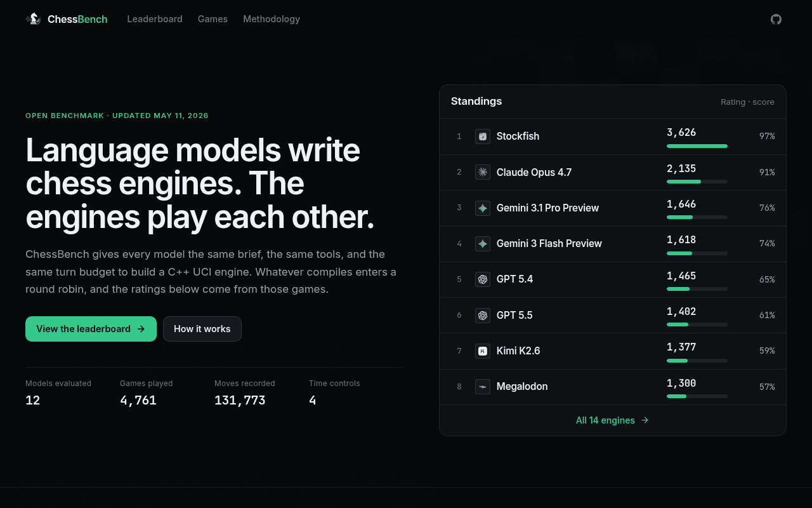The height and width of the screenshot is (508, 812).
Task: Click the 97% score
Action: coord(767,137)
